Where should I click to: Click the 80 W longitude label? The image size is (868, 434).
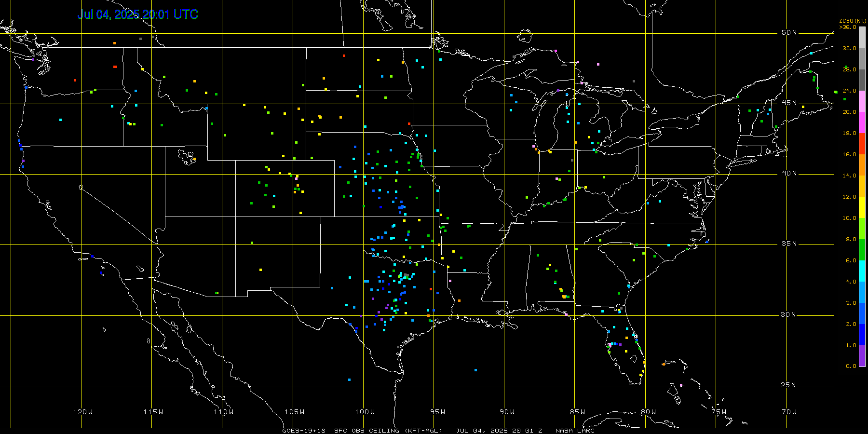coord(649,412)
